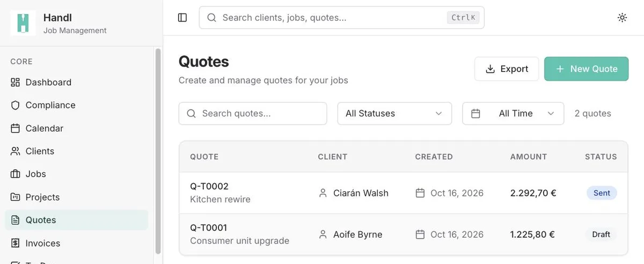Expand chevron of All Time filter
Image resolution: width=644 pixels, height=264 pixels.
click(x=551, y=114)
